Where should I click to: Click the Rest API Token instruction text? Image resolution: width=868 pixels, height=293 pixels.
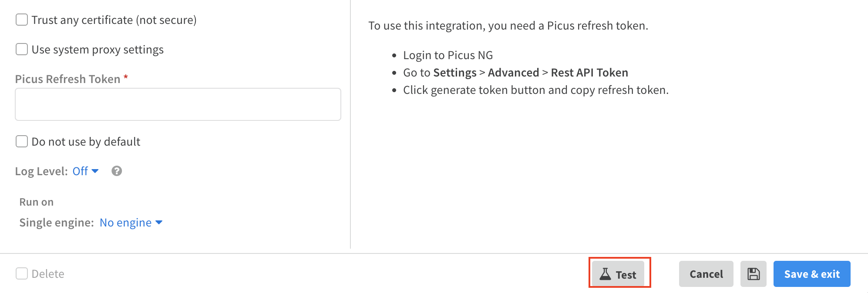tap(589, 73)
